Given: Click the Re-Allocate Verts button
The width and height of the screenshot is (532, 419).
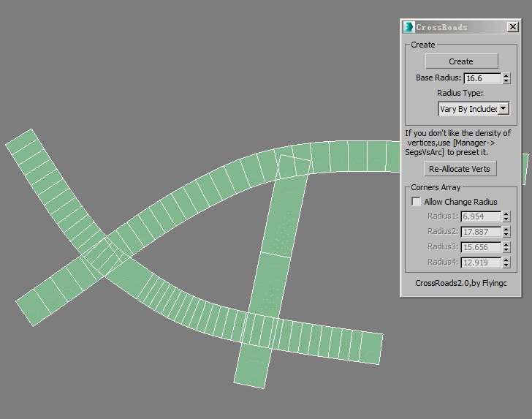Looking at the screenshot, I should tap(460, 169).
